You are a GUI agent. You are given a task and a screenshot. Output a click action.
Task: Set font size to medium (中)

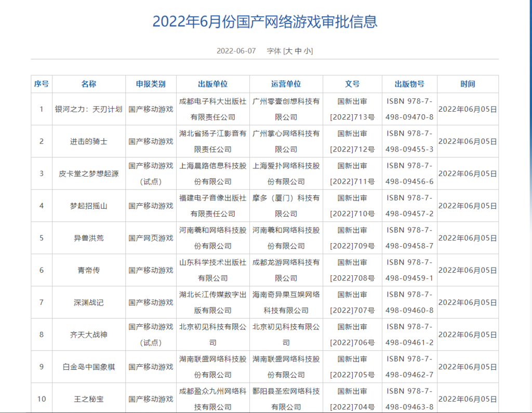pyautogui.click(x=298, y=51)
